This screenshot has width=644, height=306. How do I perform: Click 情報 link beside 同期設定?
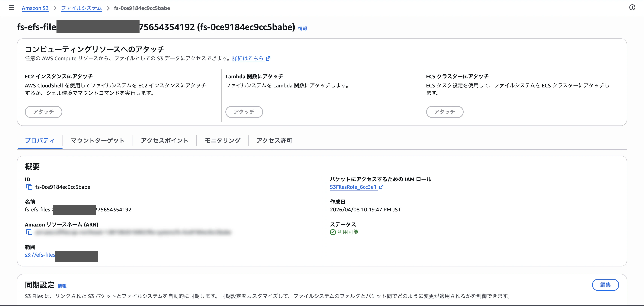coord(62,286)
